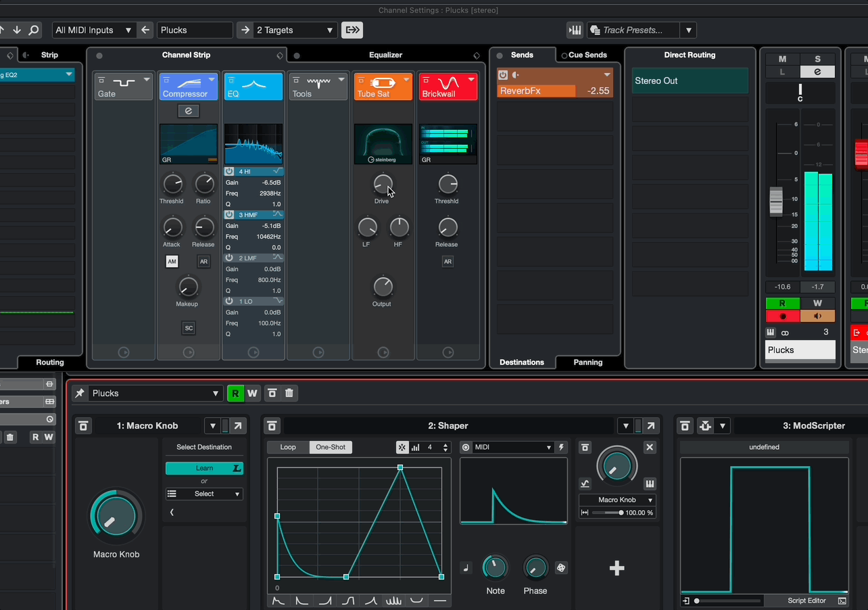
Task: Click the Compressor edit 'e' button
Action: (x=189, y=111)
